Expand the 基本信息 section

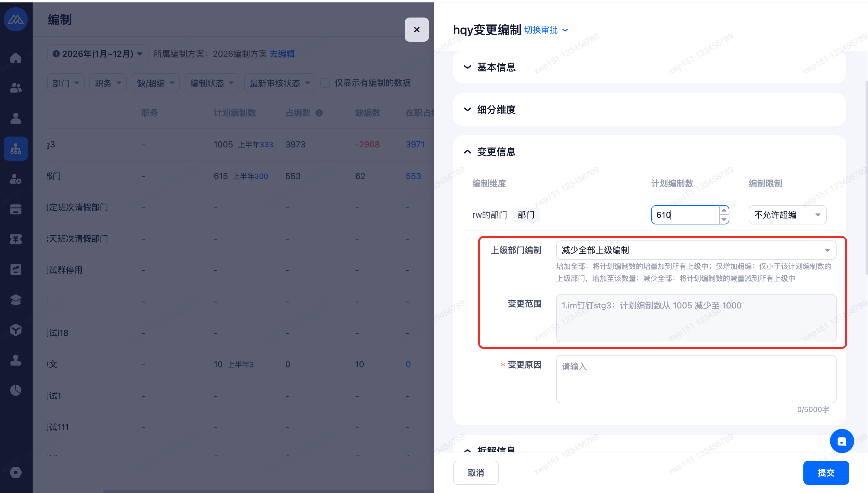click(x=496, y=67)
